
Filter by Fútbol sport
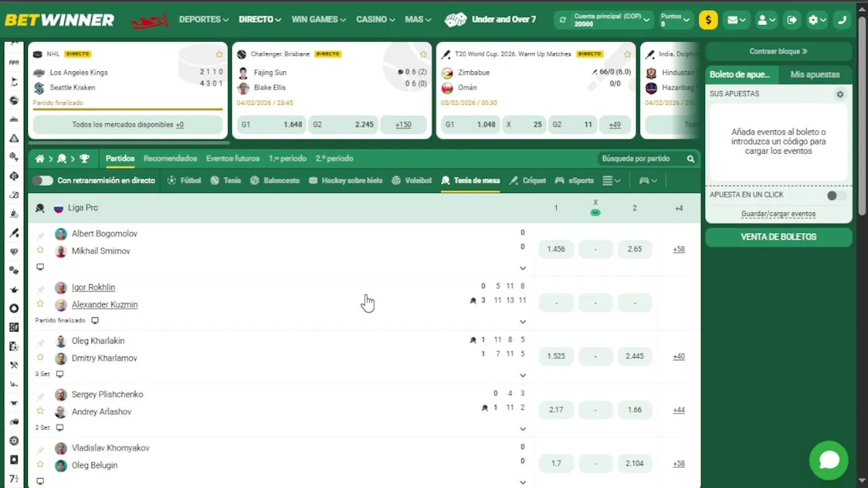[184, 180]
